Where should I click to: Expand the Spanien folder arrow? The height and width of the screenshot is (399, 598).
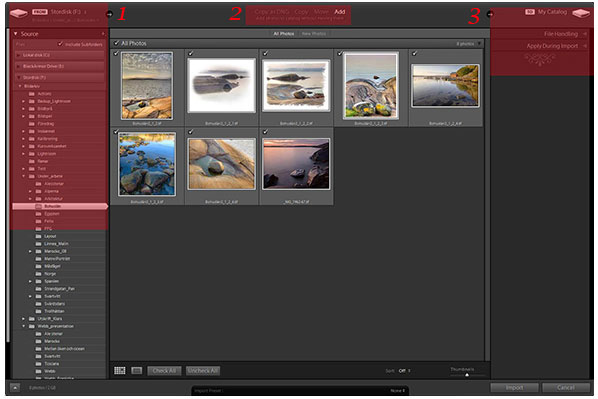coord(30,282)
